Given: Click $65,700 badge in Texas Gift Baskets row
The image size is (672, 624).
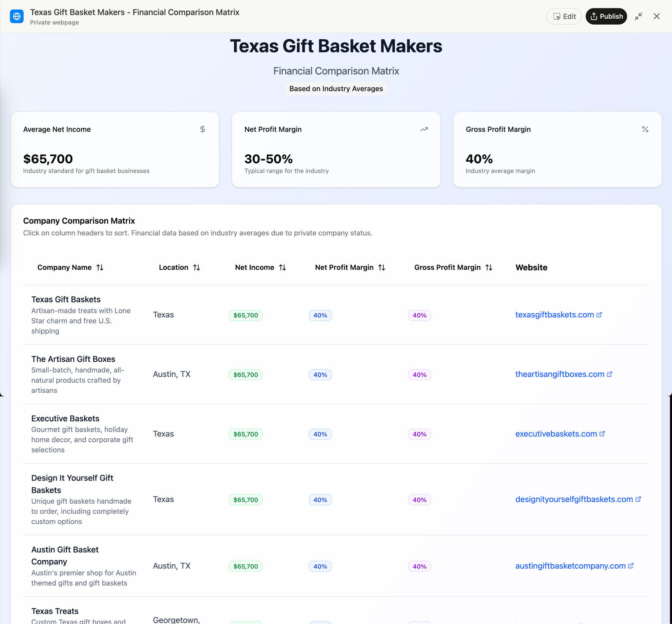Looking at the screenshot, I should [x=246, y=315].
